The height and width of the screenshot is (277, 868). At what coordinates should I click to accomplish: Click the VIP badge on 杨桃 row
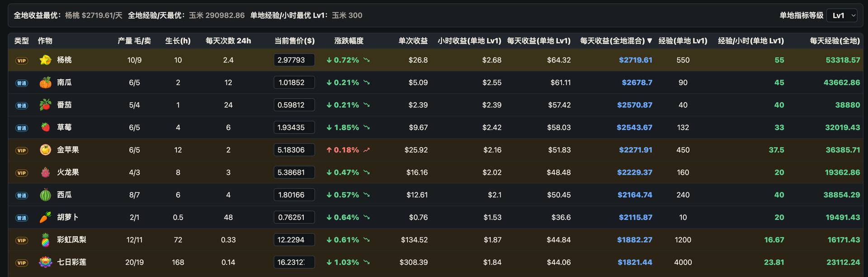[22, 60]
